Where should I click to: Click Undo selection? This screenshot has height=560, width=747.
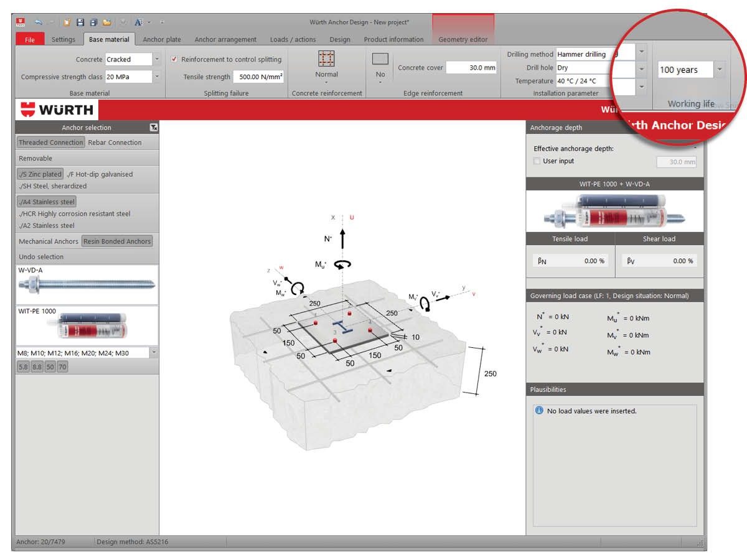click(x=41, y=257)
